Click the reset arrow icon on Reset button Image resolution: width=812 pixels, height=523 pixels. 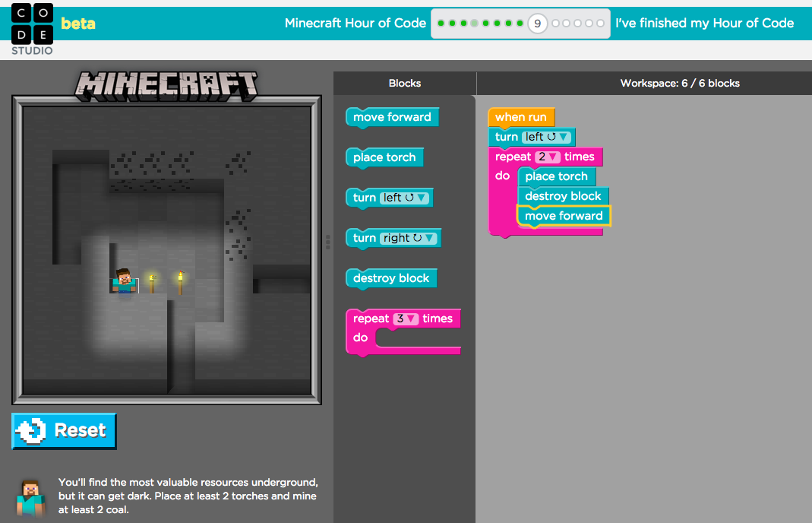tap(31, 431)
